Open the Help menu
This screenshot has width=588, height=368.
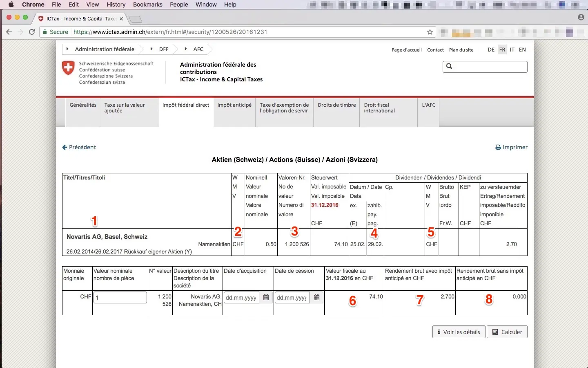230,4
